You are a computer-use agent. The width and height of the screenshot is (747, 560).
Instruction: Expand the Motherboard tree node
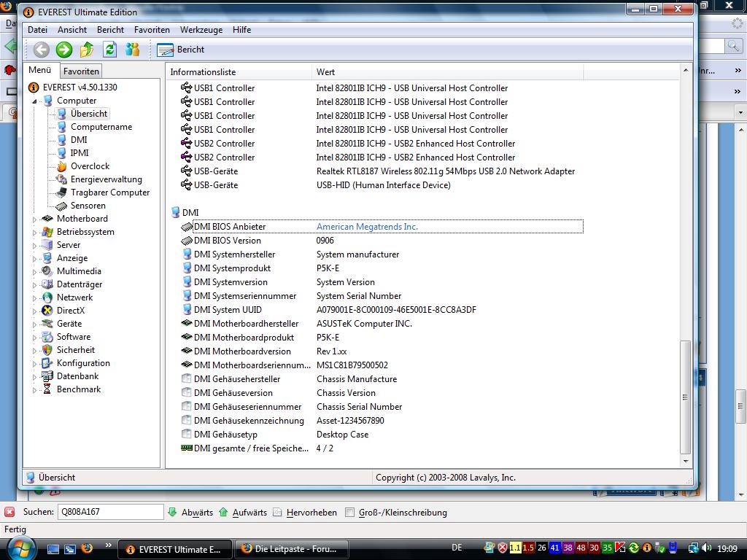(34, 219)
